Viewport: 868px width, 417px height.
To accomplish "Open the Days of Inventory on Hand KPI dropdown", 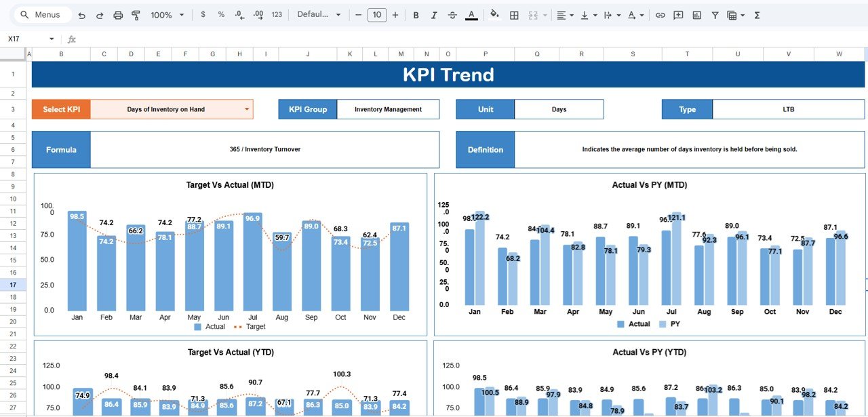I will click(x=245, y=108).
